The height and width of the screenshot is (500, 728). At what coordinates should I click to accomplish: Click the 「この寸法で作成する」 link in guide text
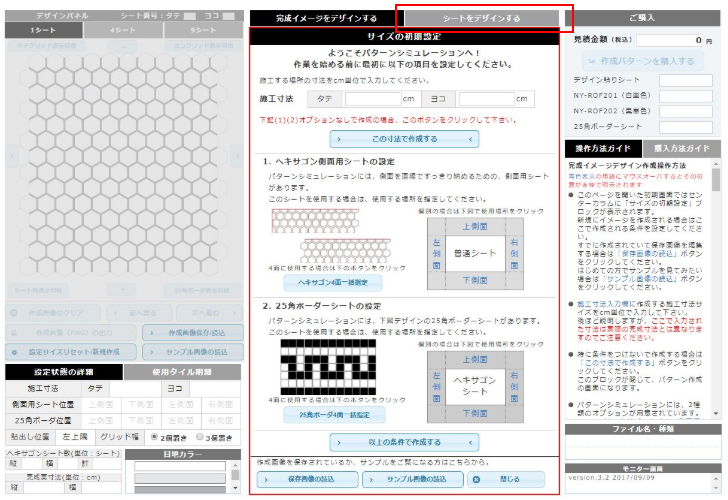[616, 363]
